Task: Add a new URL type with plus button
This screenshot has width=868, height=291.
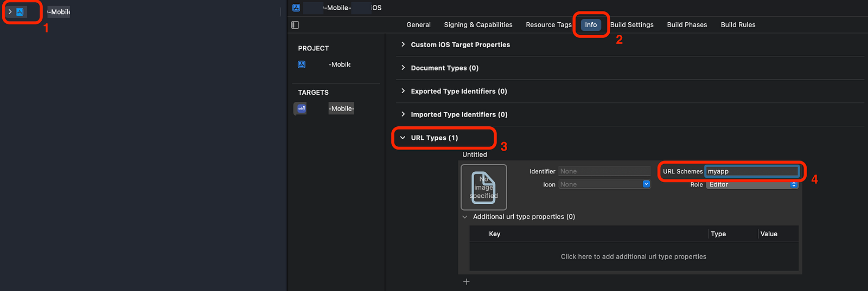Action: point(467,282)
